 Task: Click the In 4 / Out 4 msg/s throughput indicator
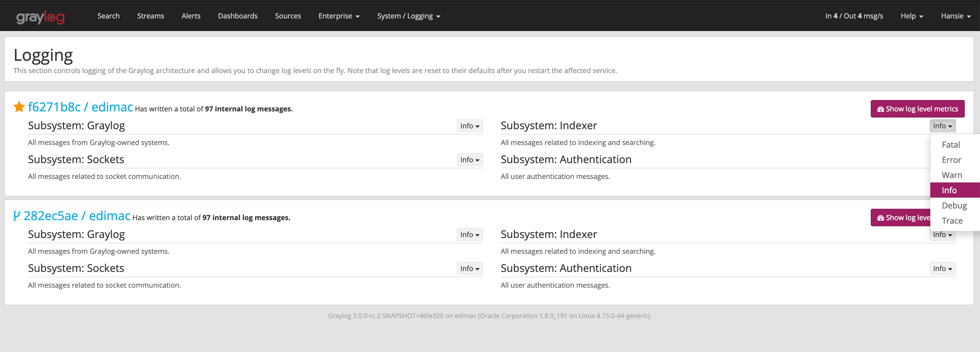tap(854, 16)
